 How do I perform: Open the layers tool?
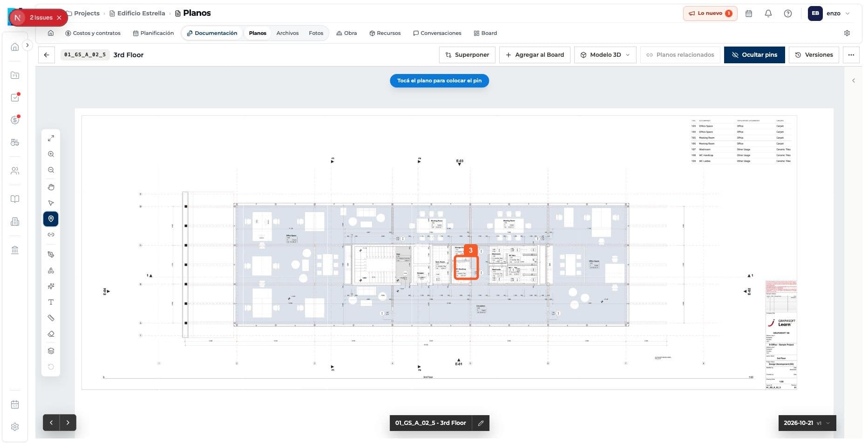coord(51,351)
